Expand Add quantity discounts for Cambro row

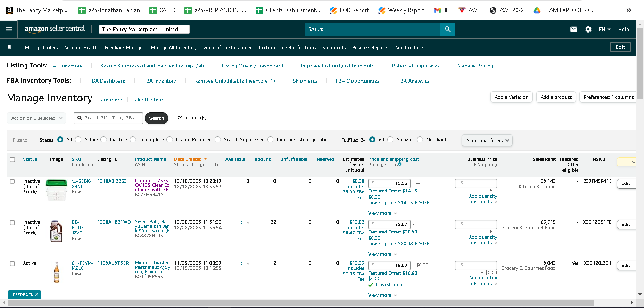(x=483, y=199)
